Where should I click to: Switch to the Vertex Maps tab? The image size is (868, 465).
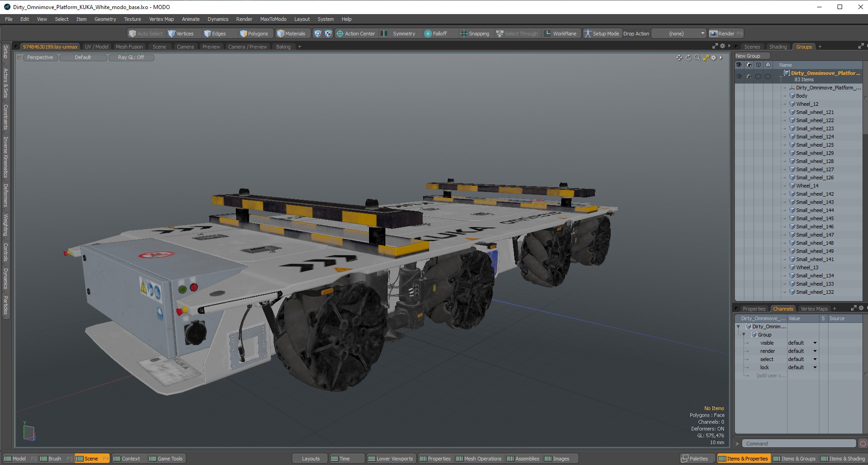coord(814,309)
